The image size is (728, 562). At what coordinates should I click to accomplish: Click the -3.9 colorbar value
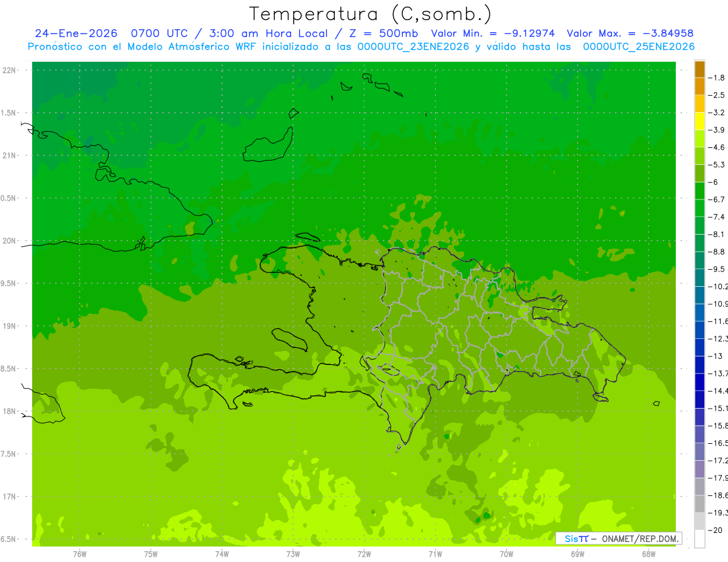tap(716, 130)
